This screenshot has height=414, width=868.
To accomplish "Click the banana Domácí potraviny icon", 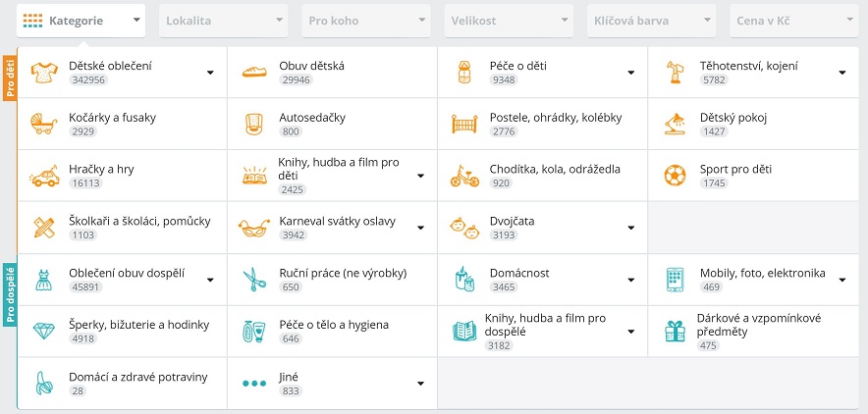I will coord(44,383).
